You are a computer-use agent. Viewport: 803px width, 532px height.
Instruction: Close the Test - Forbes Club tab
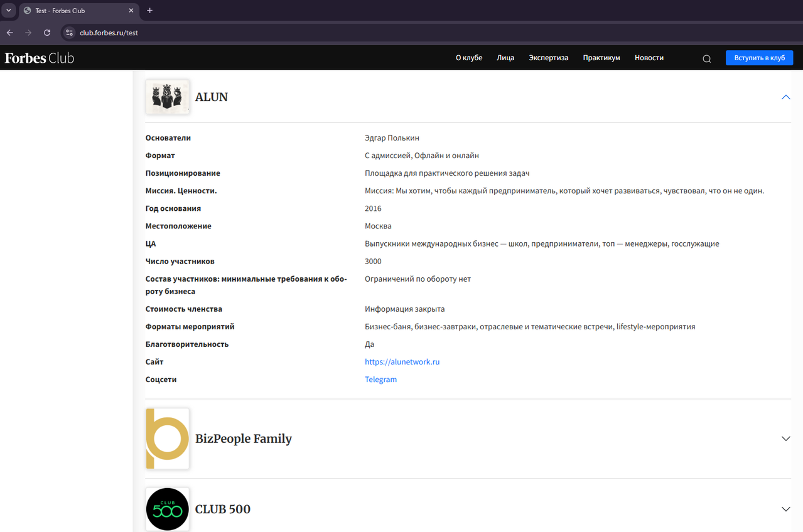click(131, 11)
